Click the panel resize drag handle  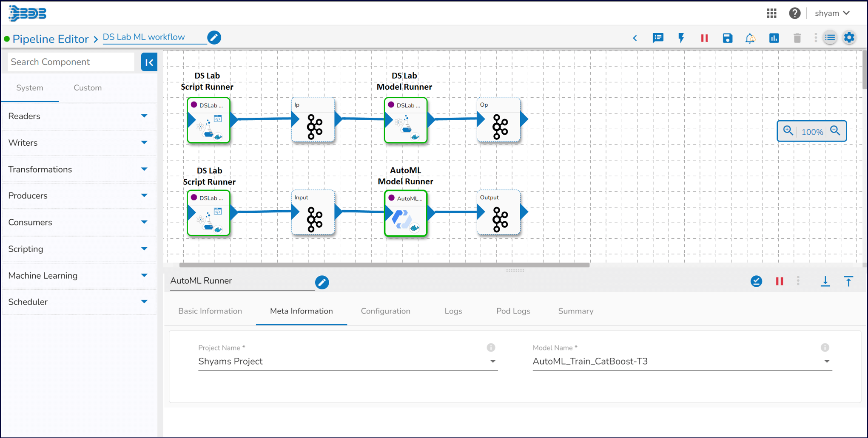pos(515,270)
